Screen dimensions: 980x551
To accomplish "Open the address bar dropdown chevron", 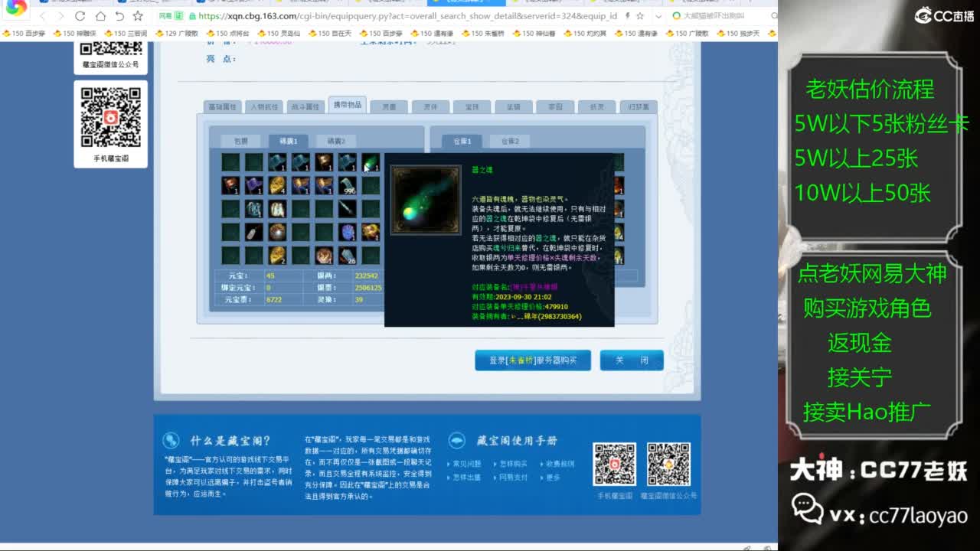I will click(x=659, y=15).
